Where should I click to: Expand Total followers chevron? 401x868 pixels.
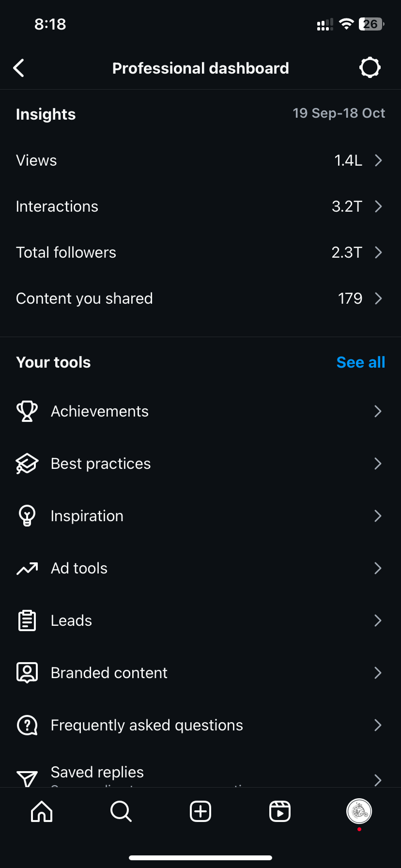[378, 252]
